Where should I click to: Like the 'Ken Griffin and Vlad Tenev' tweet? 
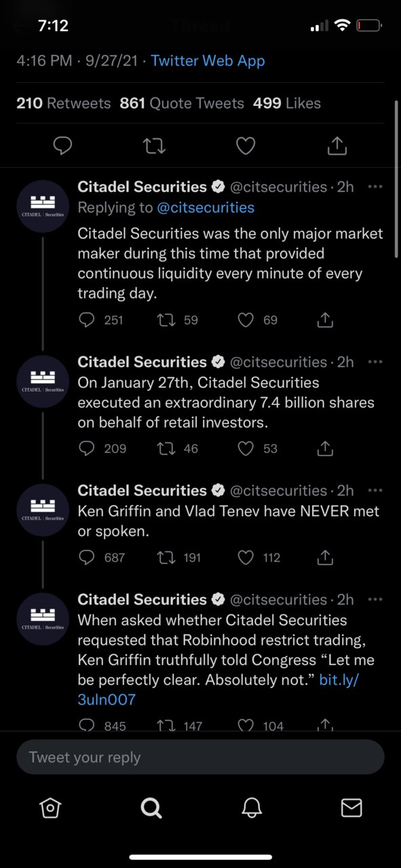(x=246, y=557)
